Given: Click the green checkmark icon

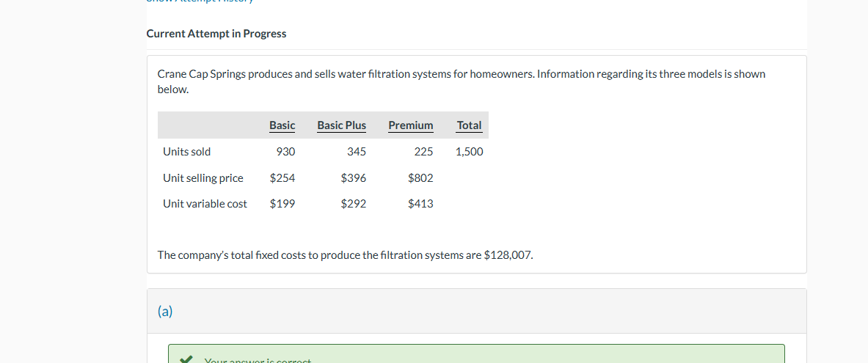Looking at the screenshot, I should click(x=187, y=360).
